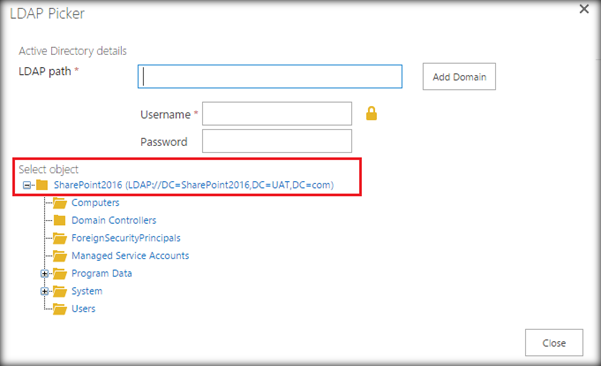Click into the Password field

click(x=277, y=141)
